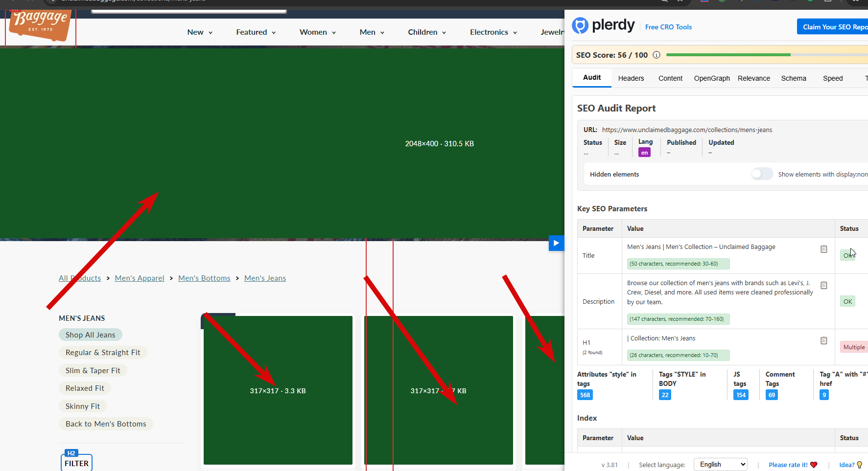Expand the New navigation dropdown
The image size is (868, 471).
coord(200,32)
